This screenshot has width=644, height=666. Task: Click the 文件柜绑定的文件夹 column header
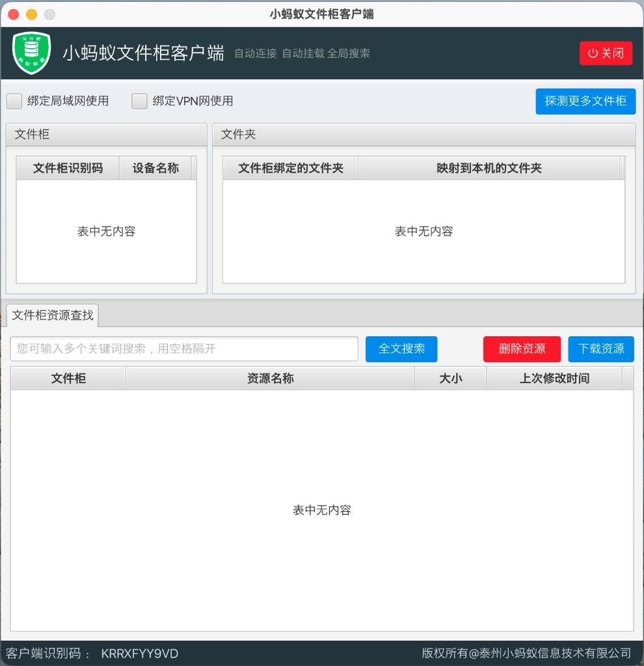click(291, 168)
